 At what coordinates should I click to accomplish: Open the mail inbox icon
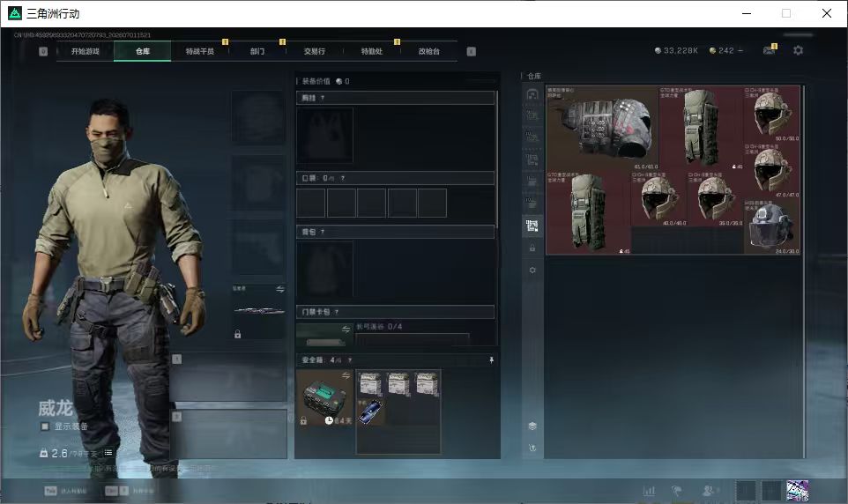[769, 49]
